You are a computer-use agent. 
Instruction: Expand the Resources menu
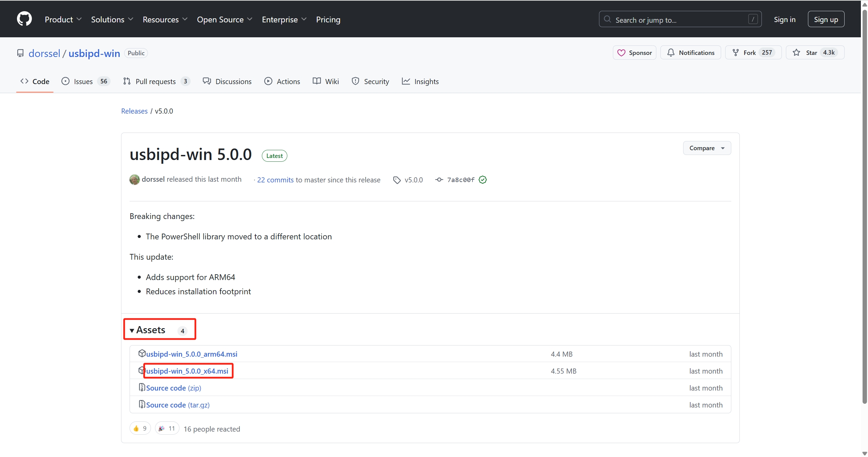165,19
